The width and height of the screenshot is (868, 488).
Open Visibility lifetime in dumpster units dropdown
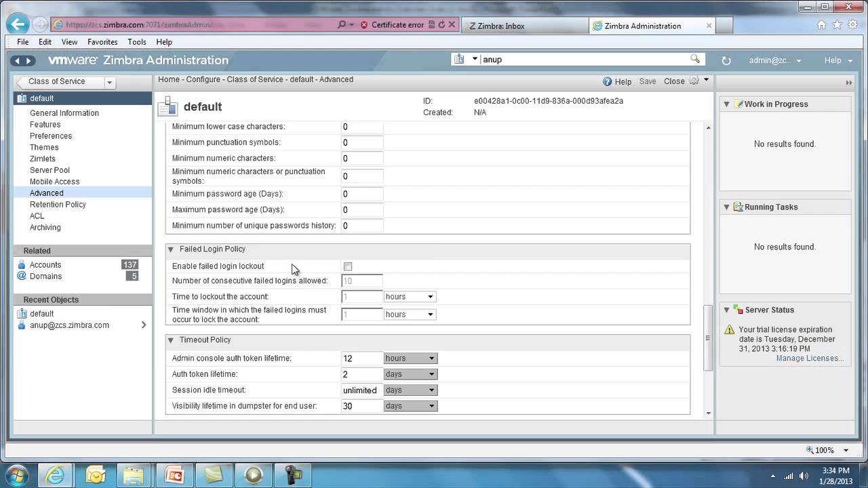coord(431,406)
